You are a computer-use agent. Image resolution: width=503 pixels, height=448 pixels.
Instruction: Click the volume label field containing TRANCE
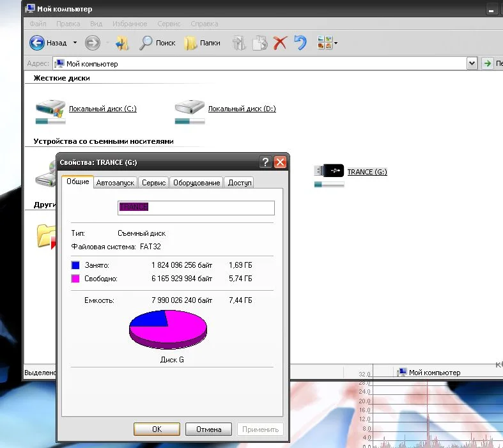pyautogui.click(x=196, y=208)
